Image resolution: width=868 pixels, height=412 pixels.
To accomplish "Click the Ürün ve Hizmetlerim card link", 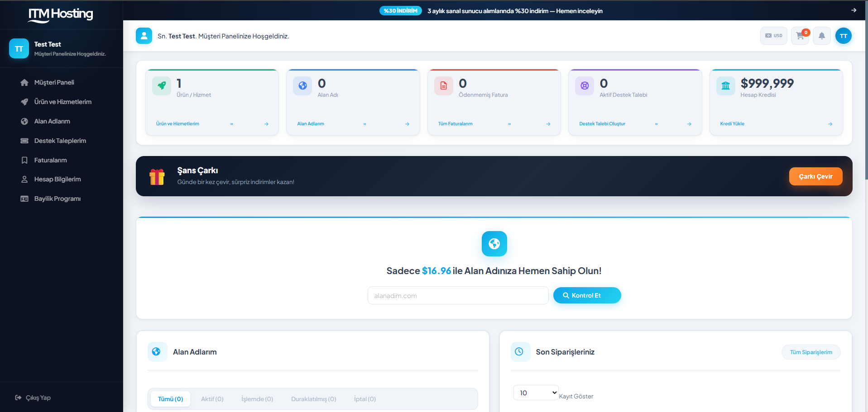I will pyautogui.click(x=177, y=124).
